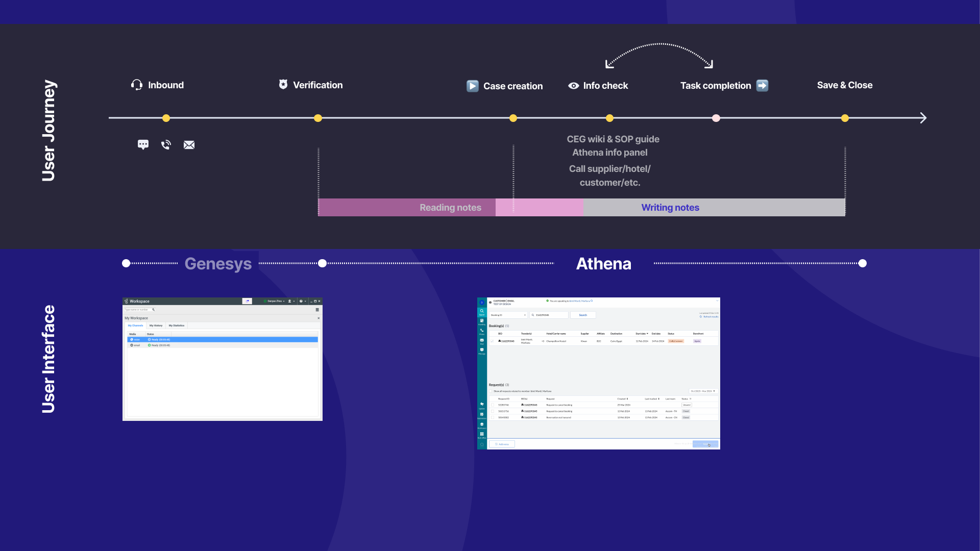Open the Oct 2023 - Mar 2024 date range dropdown
Screen dimensions: 980x551
pos(703,391)
